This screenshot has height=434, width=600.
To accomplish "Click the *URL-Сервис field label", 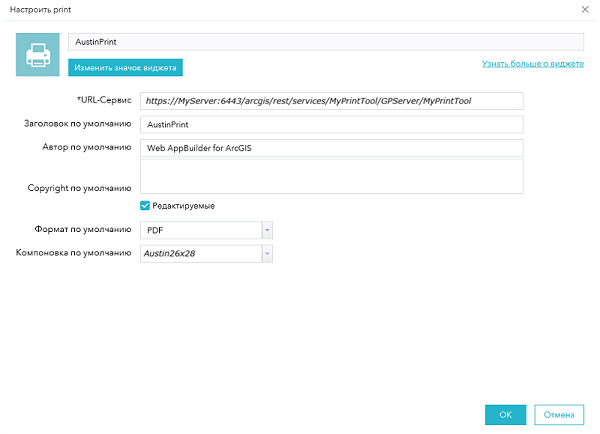I will pyautogui.click(x=104, y=101).
